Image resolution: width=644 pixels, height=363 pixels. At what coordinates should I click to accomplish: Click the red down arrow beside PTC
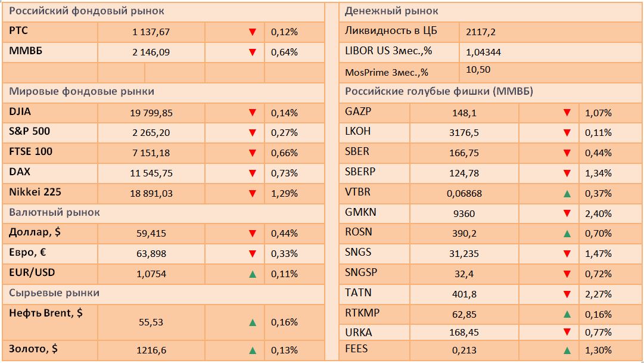253,32
